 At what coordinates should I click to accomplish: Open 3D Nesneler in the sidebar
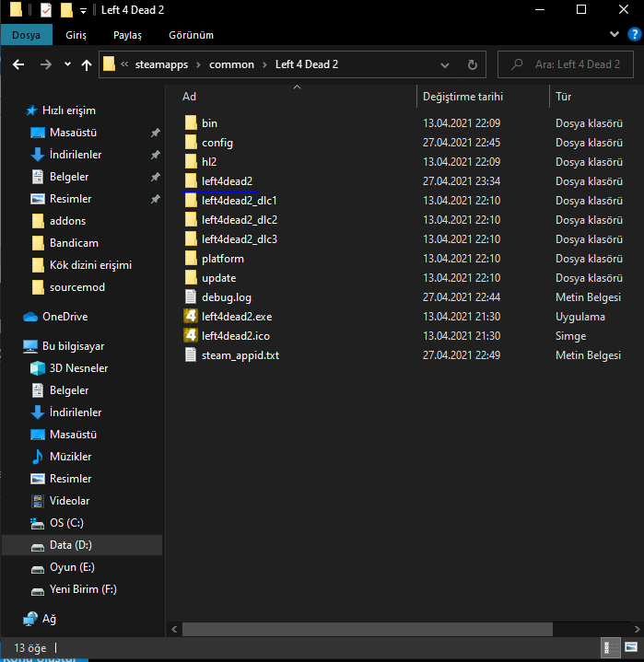pos(69,368)
